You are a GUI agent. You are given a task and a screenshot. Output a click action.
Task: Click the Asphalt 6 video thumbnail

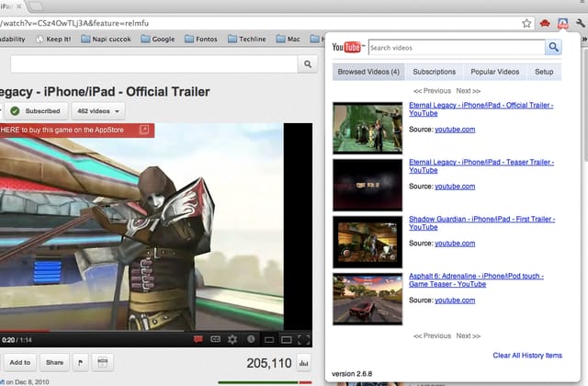click(367, 299)
